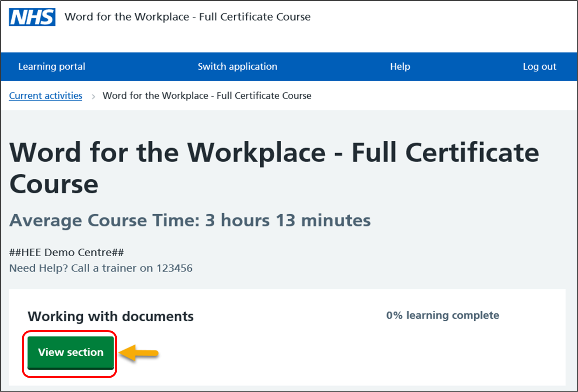Click the ##HEE Demo Centre## text
This screenshot has height=392, width=578.
point(67,252)
